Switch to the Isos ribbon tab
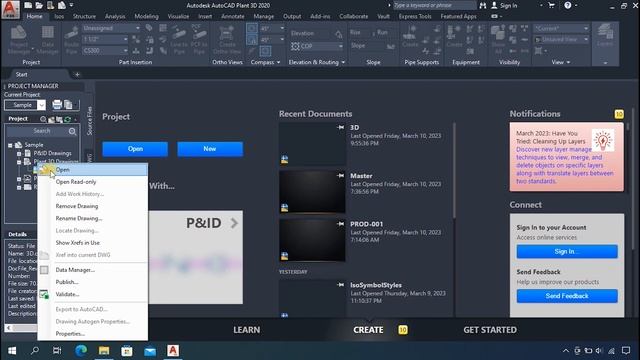The width and height of the screenshot is (640, 360). (59, 16)
